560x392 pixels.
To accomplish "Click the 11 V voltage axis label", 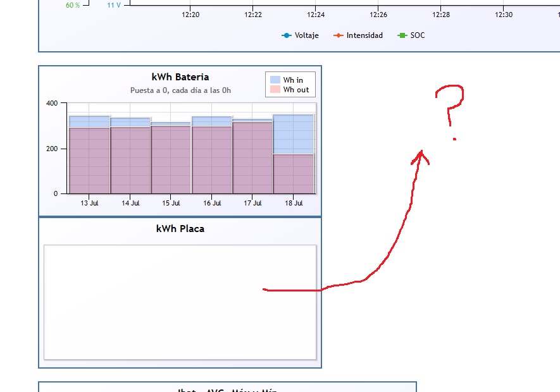I will [114, 5].
